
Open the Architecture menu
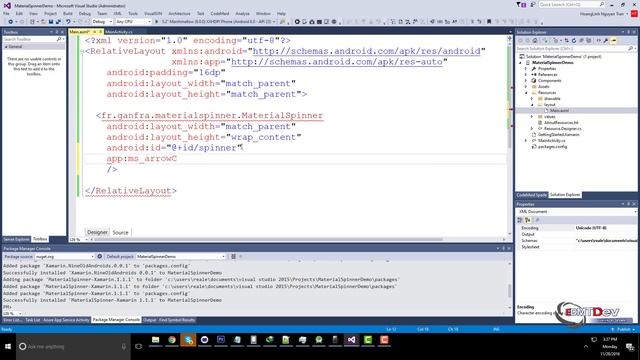tap(179, 13)
